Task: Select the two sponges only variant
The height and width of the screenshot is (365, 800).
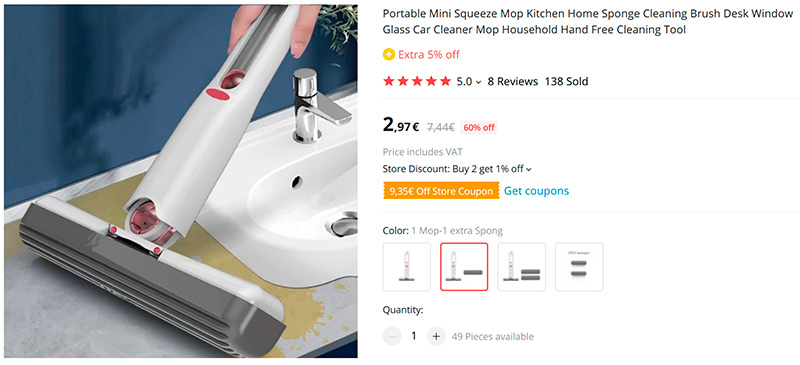Action: [x=579, y=266]
